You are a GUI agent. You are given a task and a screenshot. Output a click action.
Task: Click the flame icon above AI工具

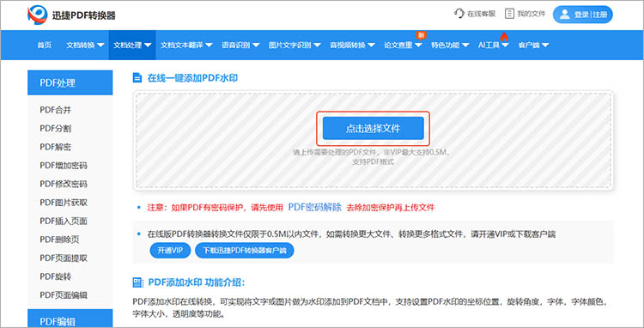[504, 37]
